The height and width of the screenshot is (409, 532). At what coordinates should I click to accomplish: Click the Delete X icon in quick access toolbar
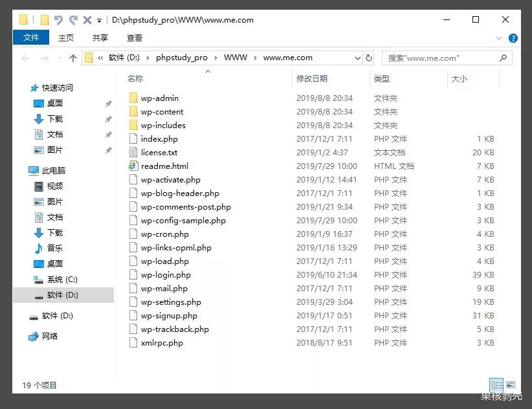pyautogui.click(x=87, y=20)
